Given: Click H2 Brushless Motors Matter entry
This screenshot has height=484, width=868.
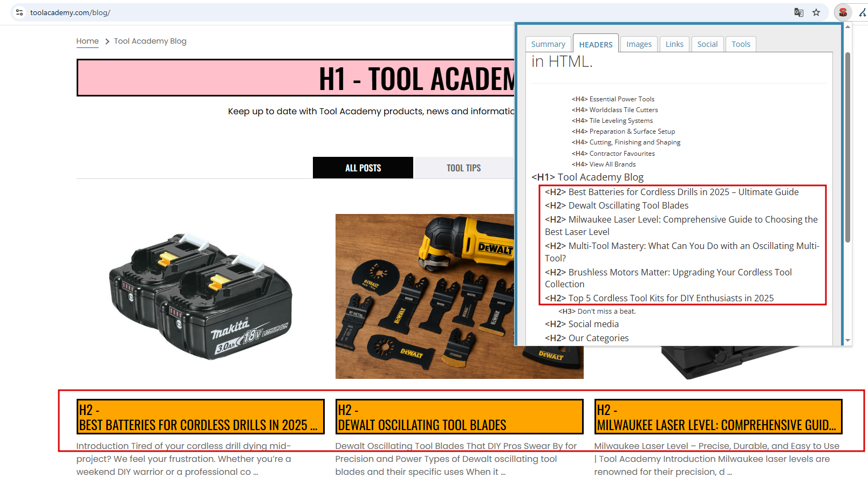Looking at the screenshot, I should tap(668, 278).
